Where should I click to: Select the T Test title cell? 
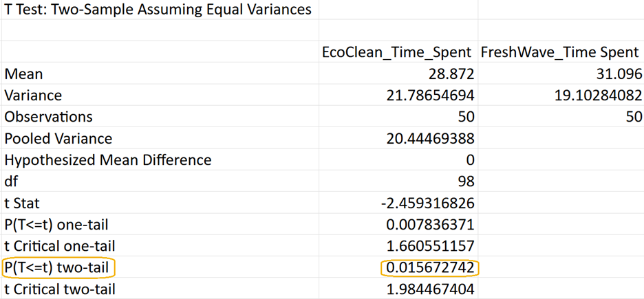coord(158,10)
